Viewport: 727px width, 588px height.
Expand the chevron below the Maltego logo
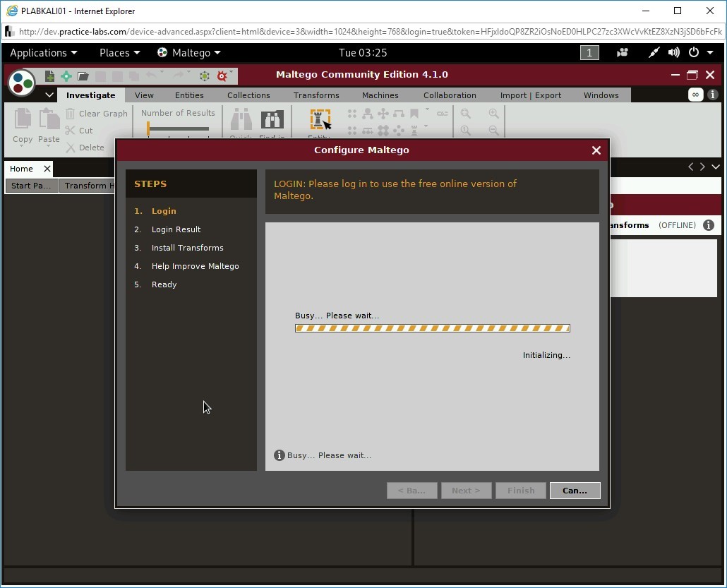[49, 94]
